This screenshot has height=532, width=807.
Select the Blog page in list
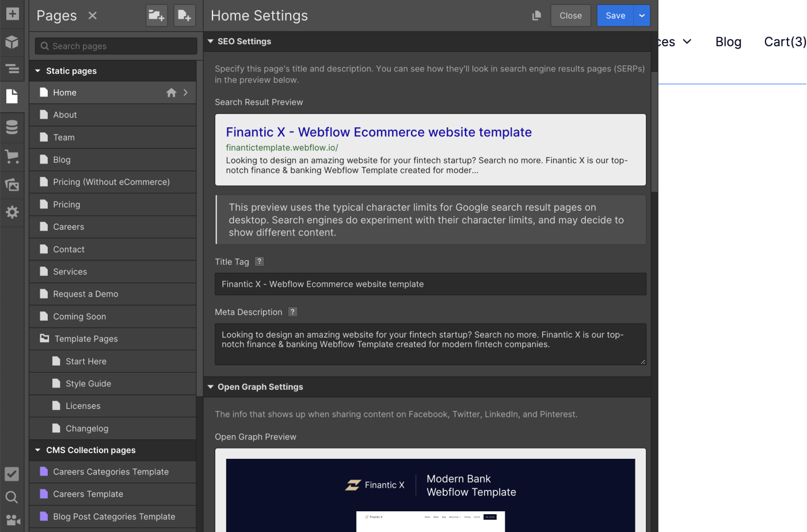pyautogui.click(x=113, y=160)
